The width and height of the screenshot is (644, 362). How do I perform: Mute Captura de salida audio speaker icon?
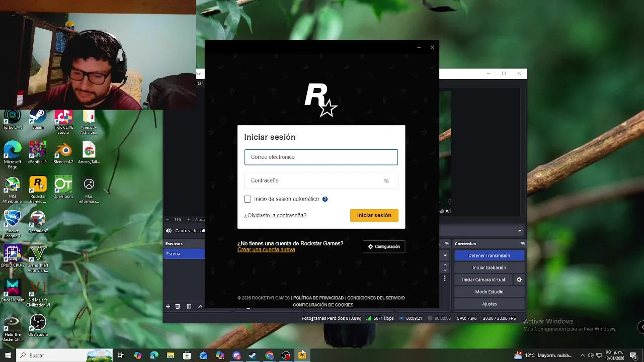(x=169, y=231)
